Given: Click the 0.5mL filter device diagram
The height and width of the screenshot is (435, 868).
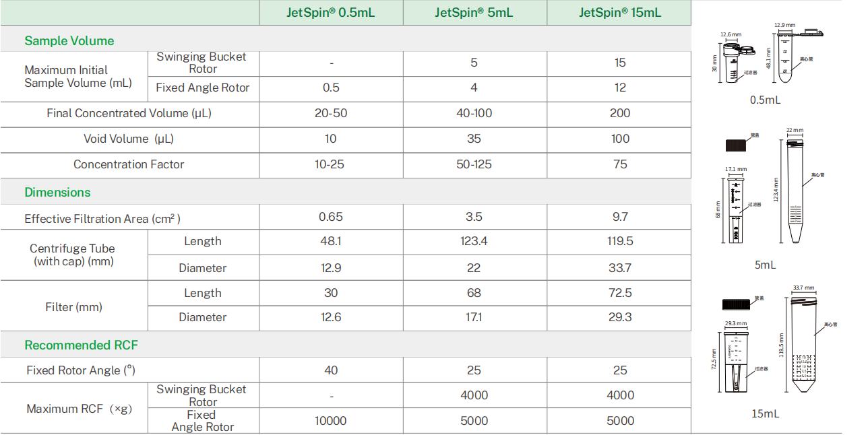Looking at the screenshot, I should [737, 62].
